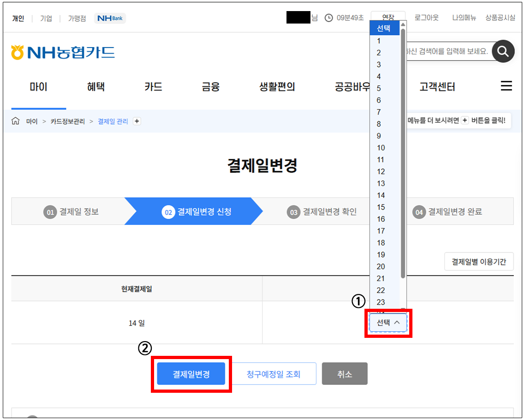Click the dropdown list vertical scrollbar
The image size is (525, 420).
403,152
